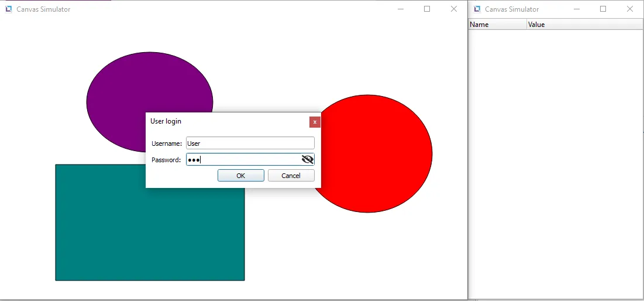644x301 pixels.
Task: Close the Name/Value panel window
Action: point(630,9)
